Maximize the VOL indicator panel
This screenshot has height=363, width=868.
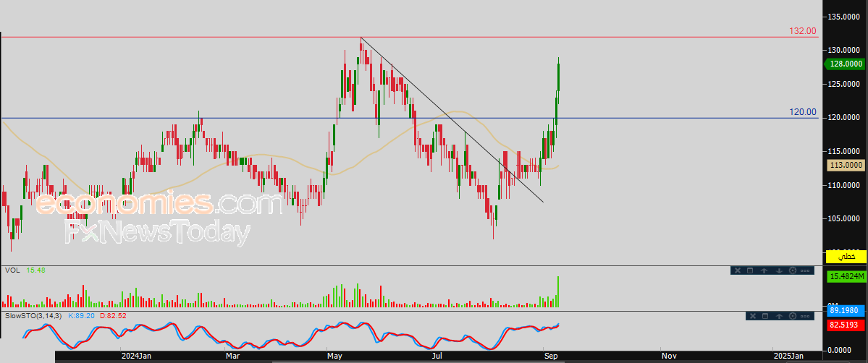click(x=750, y=270)
